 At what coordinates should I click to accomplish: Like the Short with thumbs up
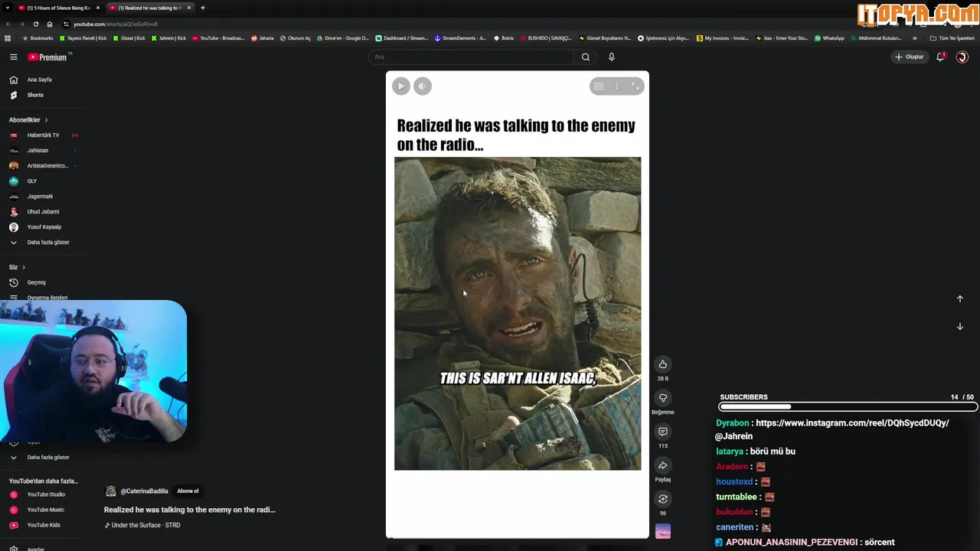[x=663, y=364]
